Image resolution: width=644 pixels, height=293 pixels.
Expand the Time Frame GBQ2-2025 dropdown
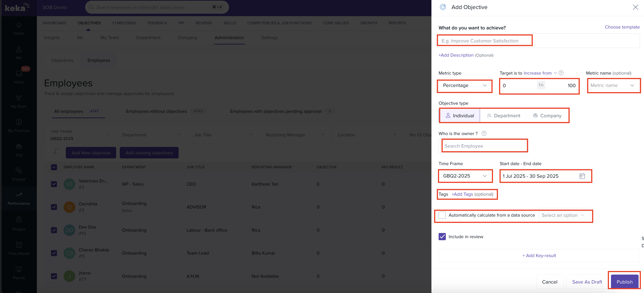pyautogui.click(x=465, y=176)
